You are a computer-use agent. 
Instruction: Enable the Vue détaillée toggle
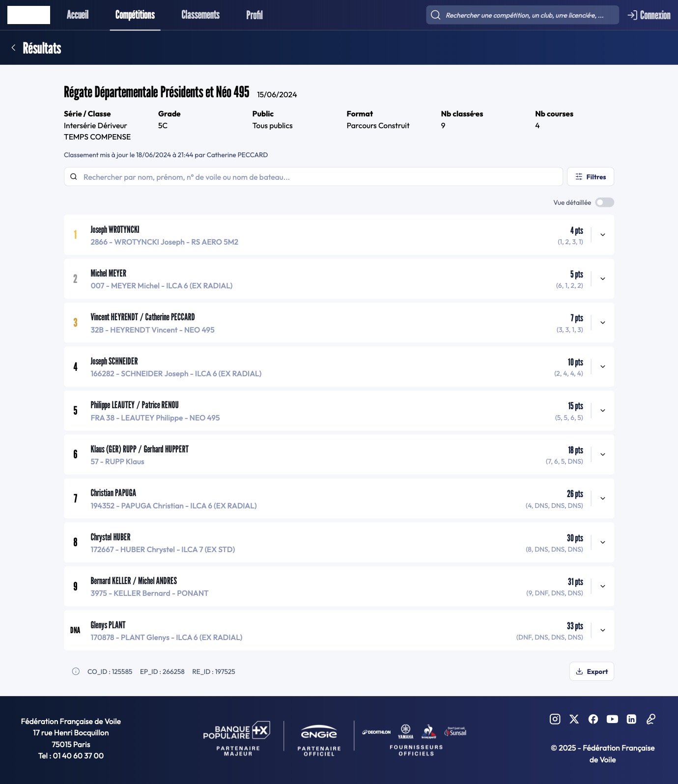604,202
